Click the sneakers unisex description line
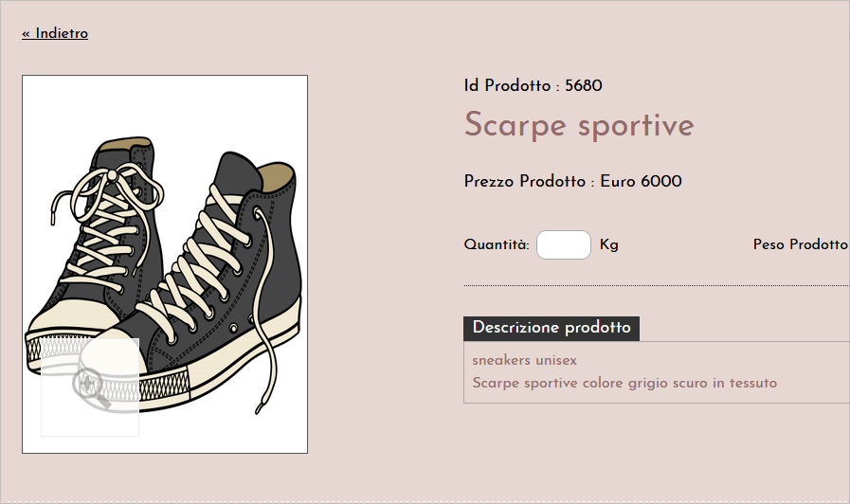The width and height of the screenshot is (850, 504). pos(524,360)
